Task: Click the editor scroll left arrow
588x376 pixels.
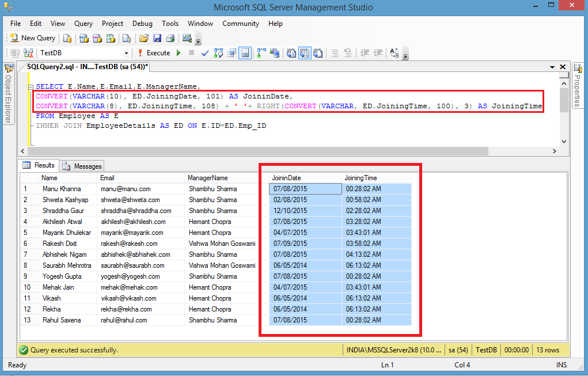Action: 22,151
